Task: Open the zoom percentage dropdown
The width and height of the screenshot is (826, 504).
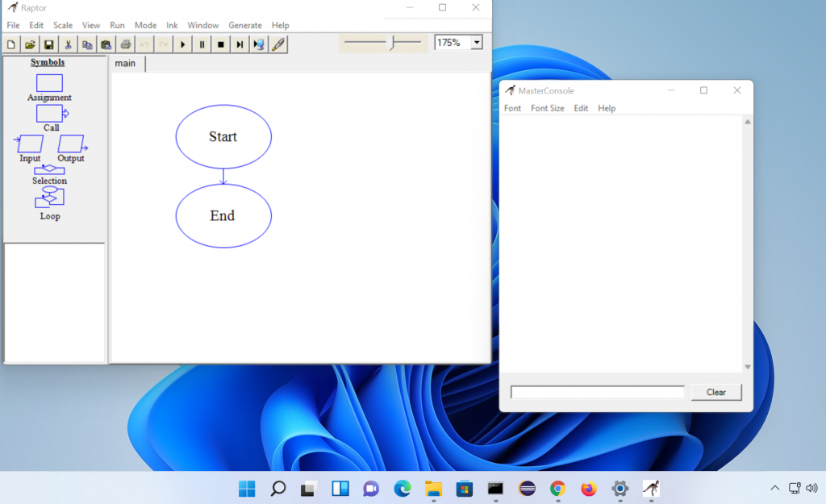Action: pyautogui.click(x=477, y=42)
